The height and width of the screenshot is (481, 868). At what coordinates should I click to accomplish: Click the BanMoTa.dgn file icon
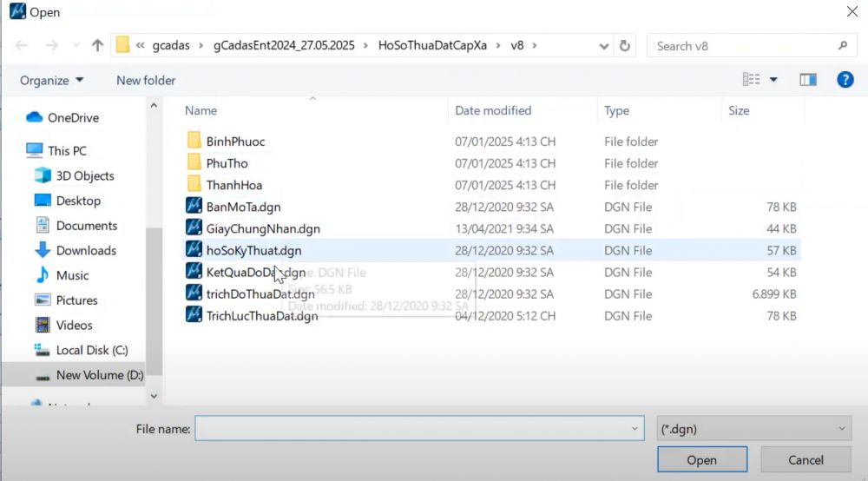[x=194, y=207]
